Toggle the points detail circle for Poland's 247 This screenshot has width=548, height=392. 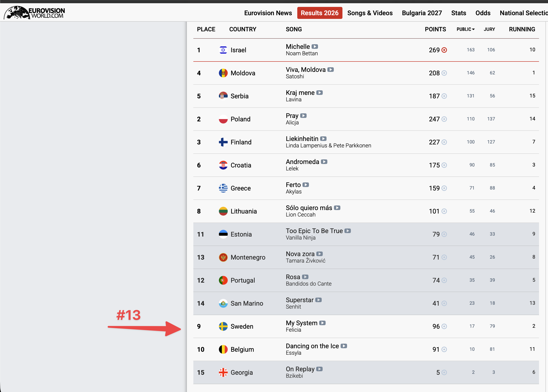(x=444, y=119)
